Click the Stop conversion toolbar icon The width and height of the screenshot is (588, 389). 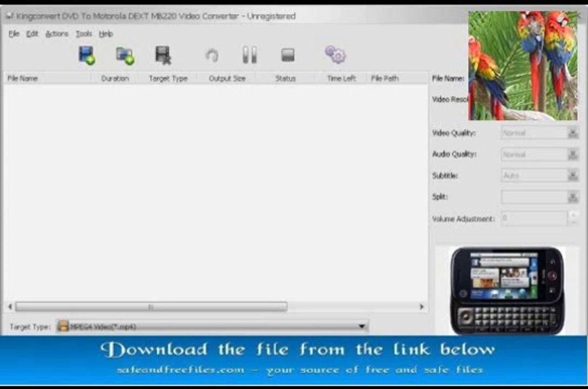pyautogui.click(x=288, y=55)
